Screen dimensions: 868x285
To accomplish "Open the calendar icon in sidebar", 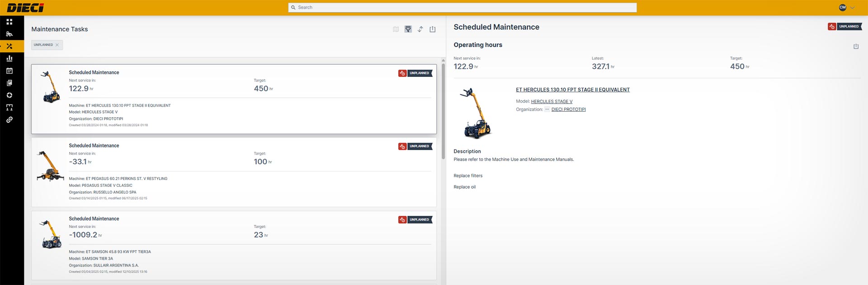I will pyautogui.click(x=9, y=71).
